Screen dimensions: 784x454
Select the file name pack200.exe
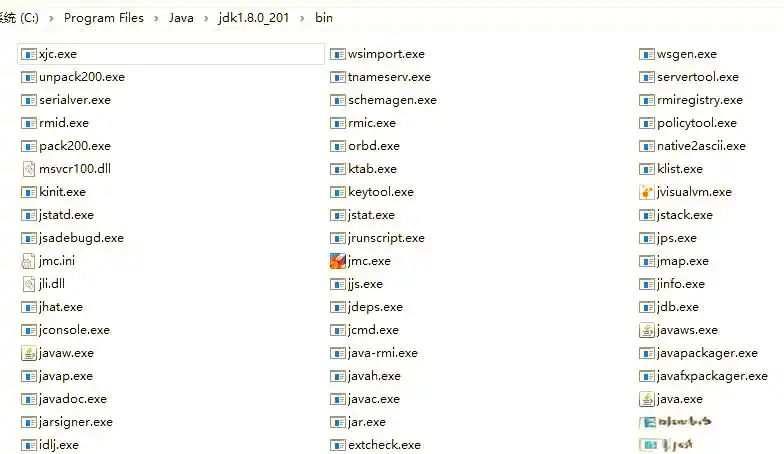click(x=75, y=146)
